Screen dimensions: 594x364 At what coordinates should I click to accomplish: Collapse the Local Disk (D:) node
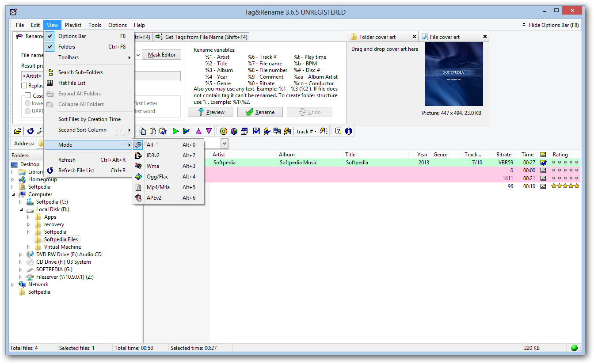[x=21, y=209]
